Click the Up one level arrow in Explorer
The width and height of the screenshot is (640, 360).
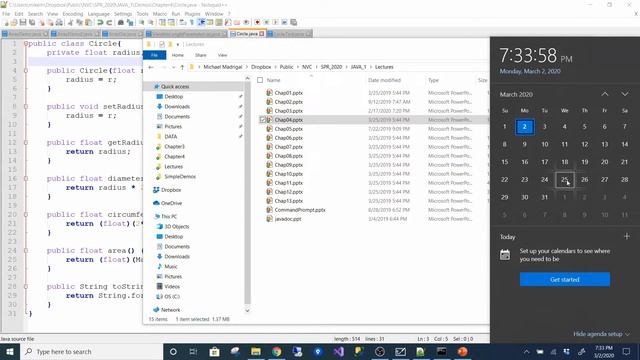pos(182,67)
